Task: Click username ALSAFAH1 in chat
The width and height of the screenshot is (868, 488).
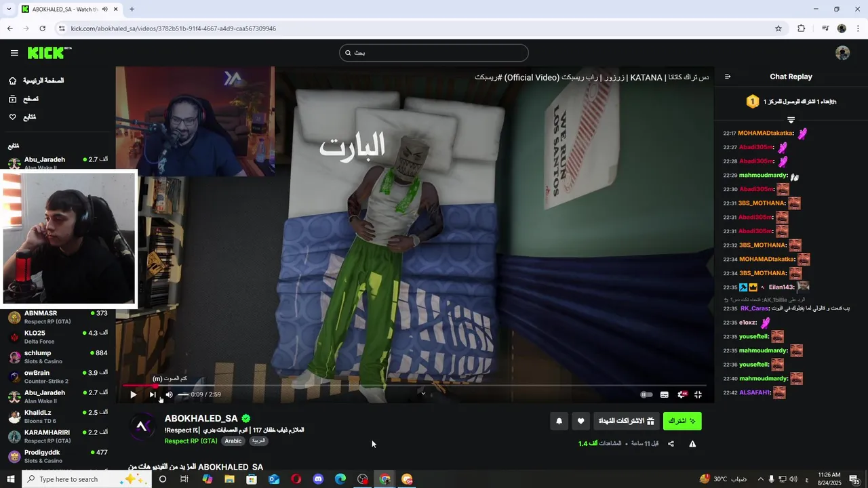Action: point(755,392)
